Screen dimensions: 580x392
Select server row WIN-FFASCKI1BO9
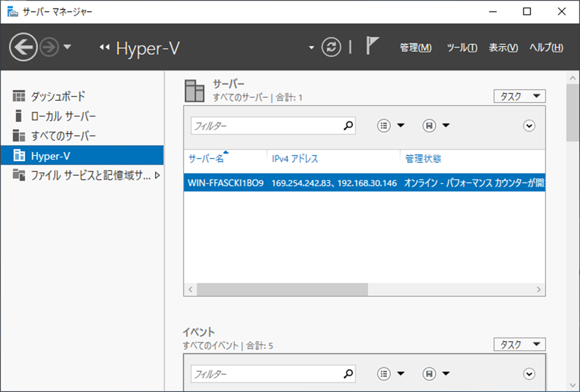(225, 183)
